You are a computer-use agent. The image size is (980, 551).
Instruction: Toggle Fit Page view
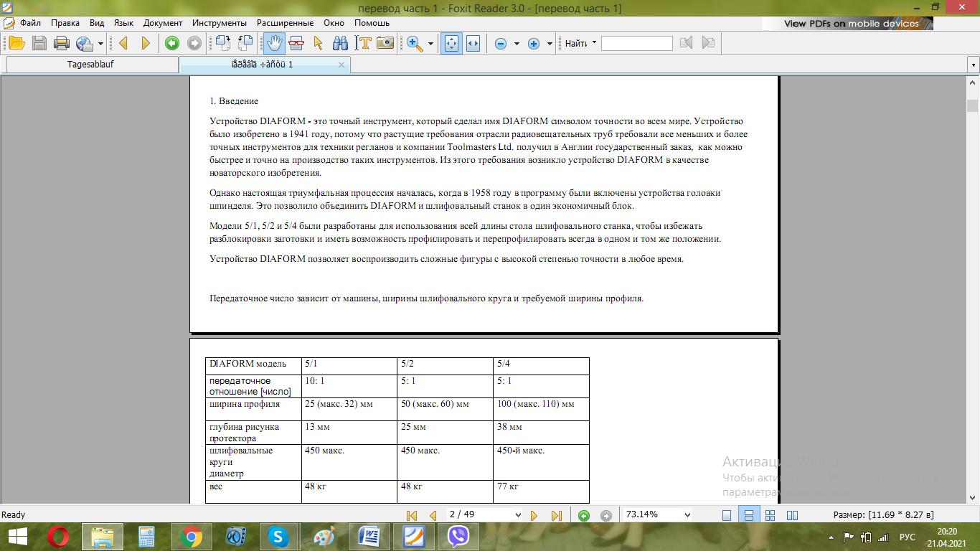tap(451, 43)
